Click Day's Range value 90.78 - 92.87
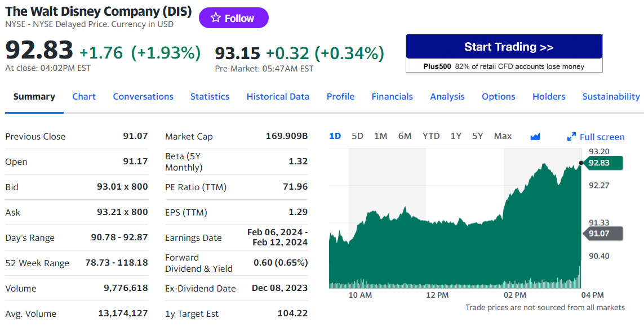This screenshot has height=327, width=644. click(119, 237)
